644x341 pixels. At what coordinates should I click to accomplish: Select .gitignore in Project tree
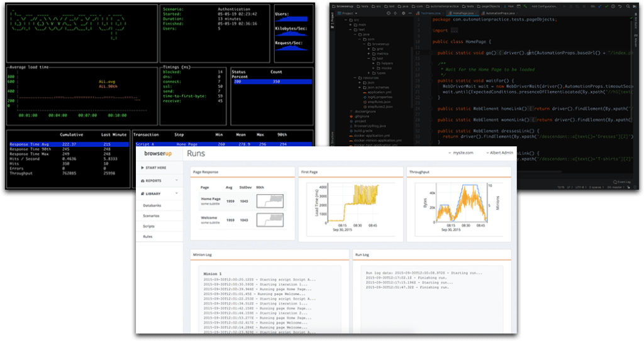360,117
